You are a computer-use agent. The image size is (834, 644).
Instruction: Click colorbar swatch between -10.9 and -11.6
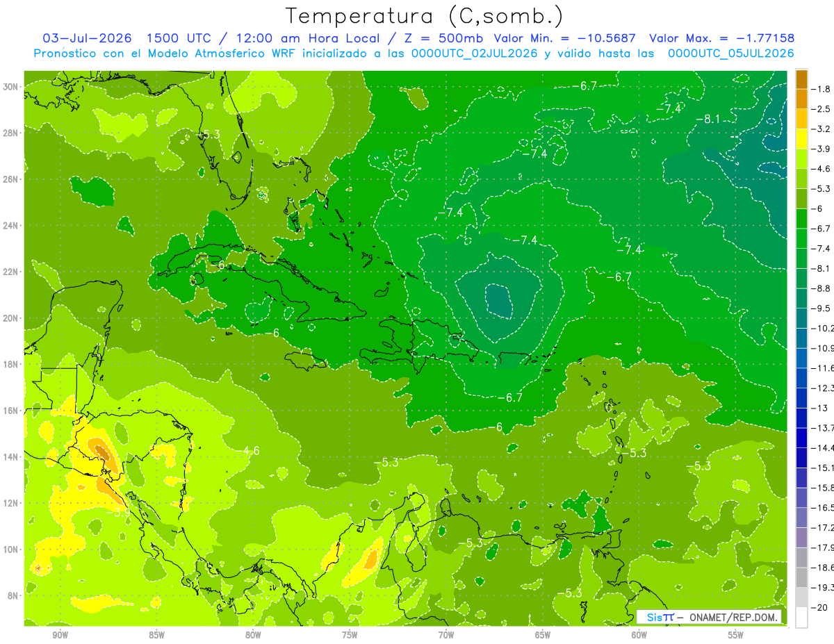(801, 358)
